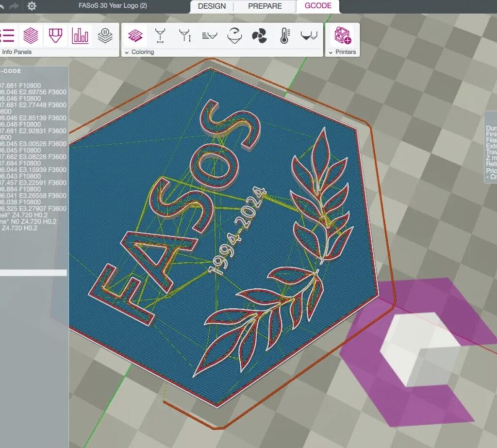Select G-code line with E2.77448 F3600
The height and width of the screenshot is (448, 497).
click(x=33, y=105)
